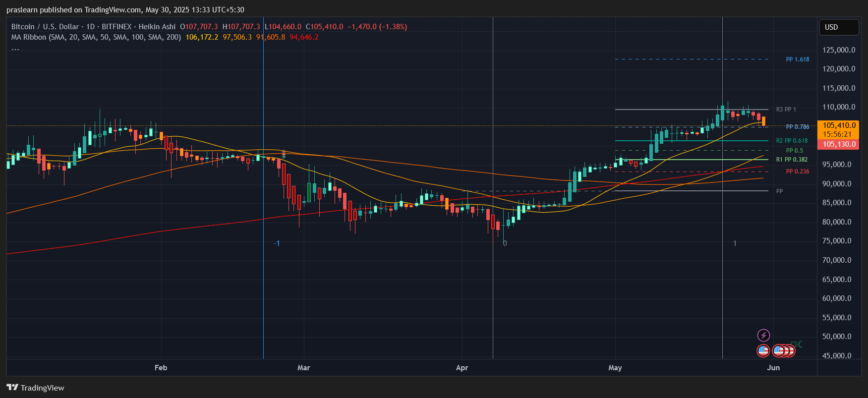The width and height of the screenshot is (868, 398).
Task: Click the praslearn published header text
Action: [x=125, y=10]
